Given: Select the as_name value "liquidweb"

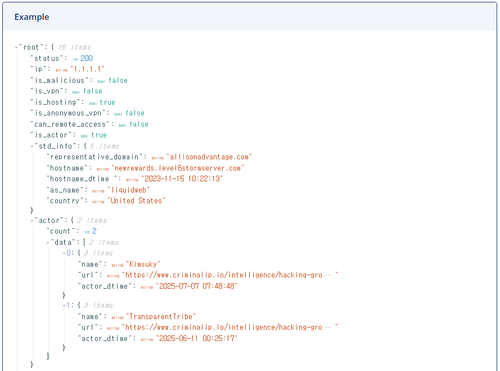Looking at the screenshot, I should pos(128,190).
